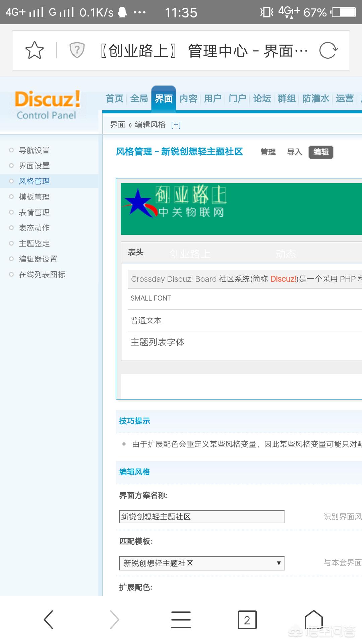Open 主题鉴定 in sidebar
Screen dimensions: 362x644
tap(34, 244)
